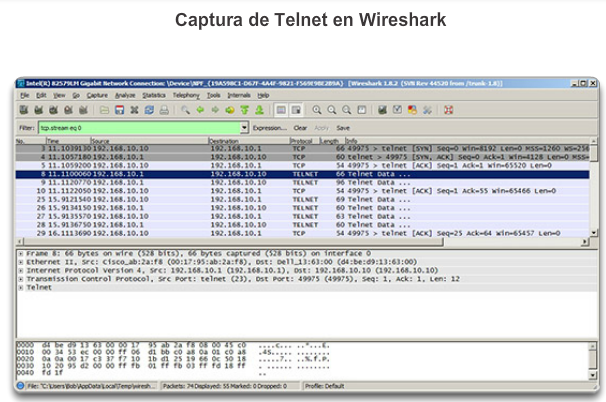Expand the Telnet detail row

click(x=20, y=288)
